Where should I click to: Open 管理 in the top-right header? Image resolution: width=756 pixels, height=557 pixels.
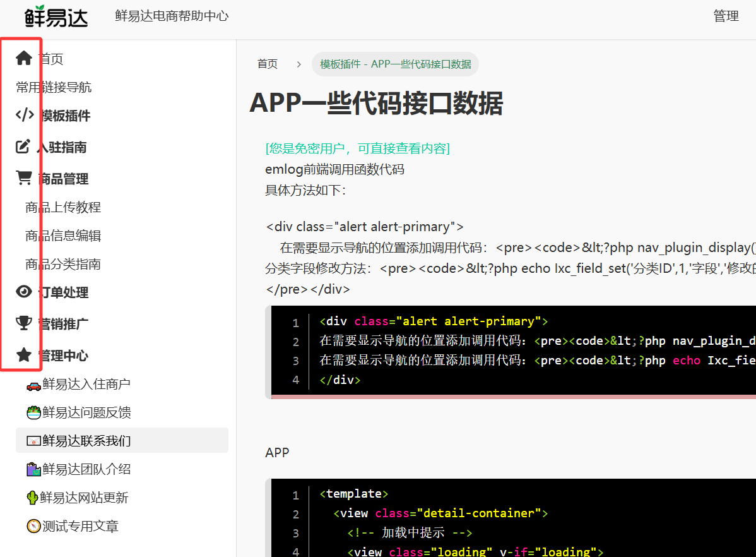[x=726, y=16]
